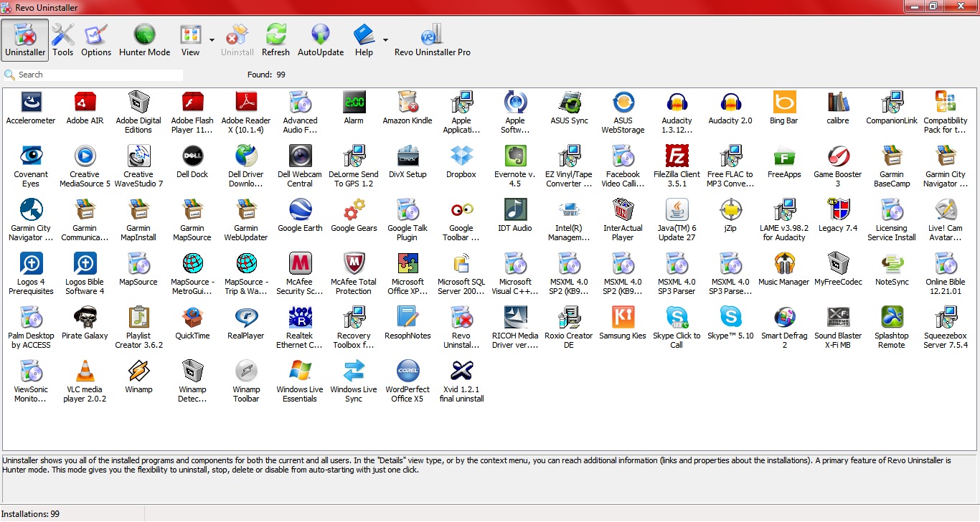Select the ASUS Sync icon
980x522 pixels.
569,103
